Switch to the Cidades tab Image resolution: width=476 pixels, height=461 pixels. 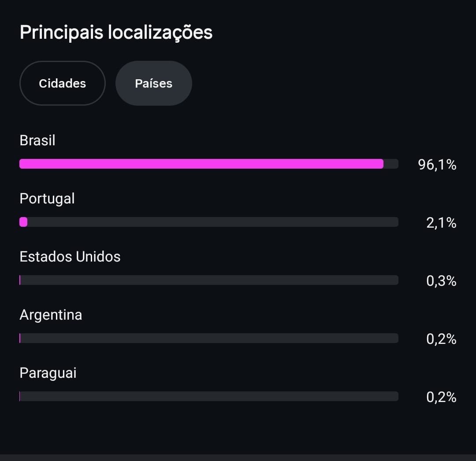point(63,83)
